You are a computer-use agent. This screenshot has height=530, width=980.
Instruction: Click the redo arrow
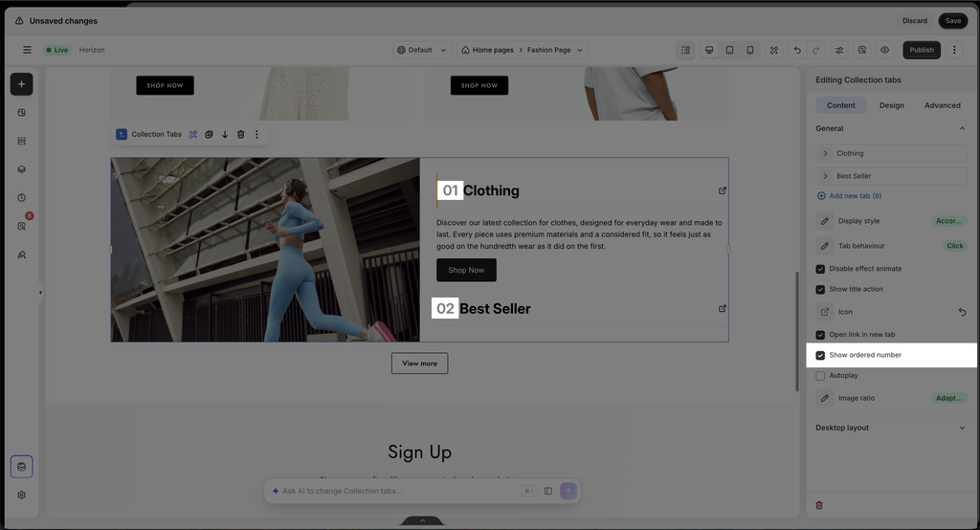(x=815, y=50)
